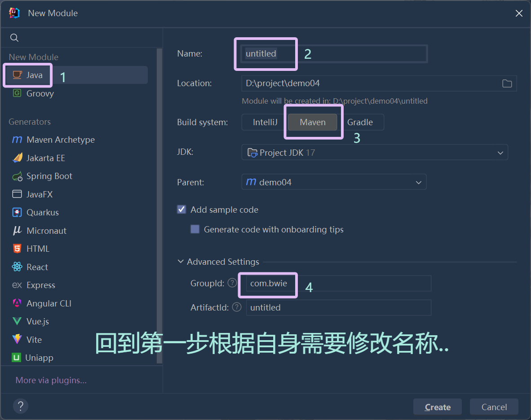Screen dimensions: 531x420
Task: Select the Groovy module icon
Action: coord(17,93)
